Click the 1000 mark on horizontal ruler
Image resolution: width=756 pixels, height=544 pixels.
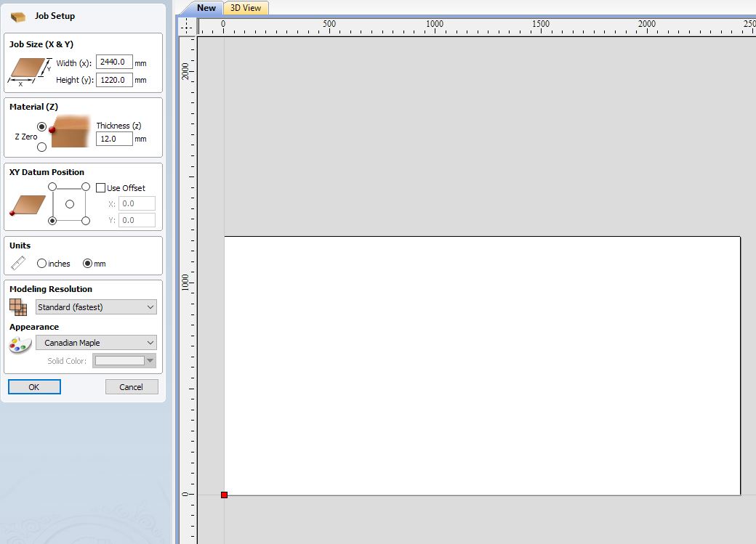click(435, 24)
